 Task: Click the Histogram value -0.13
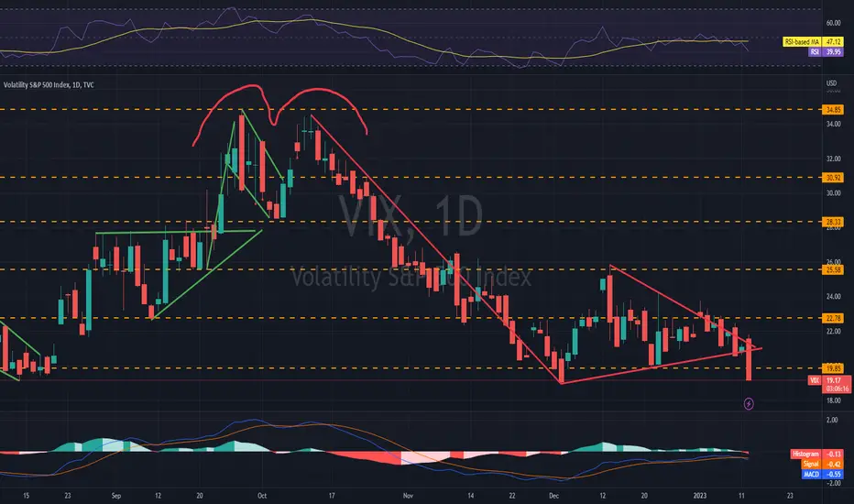click(x=833, y=454)
